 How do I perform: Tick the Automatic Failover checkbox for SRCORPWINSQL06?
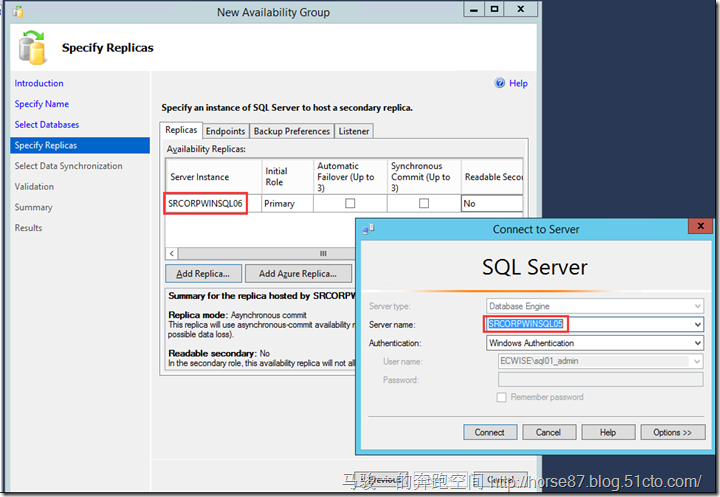point(350,203)
